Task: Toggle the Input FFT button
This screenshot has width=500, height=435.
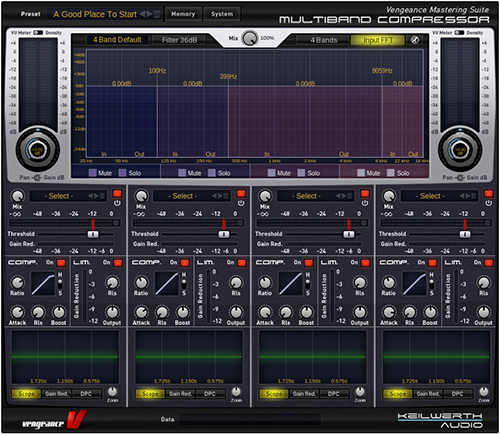Action: click(x=378, y=40)
